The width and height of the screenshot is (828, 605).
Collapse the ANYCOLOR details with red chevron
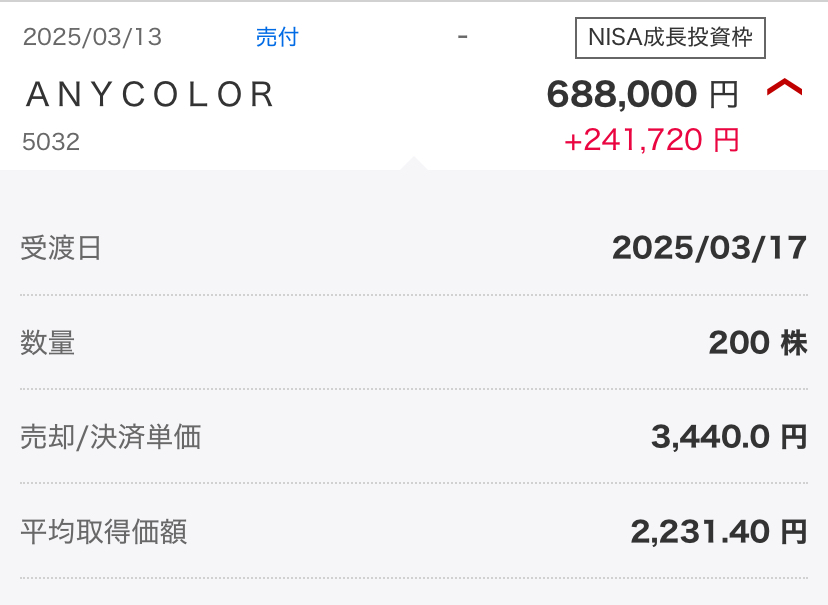pos(784,89)
